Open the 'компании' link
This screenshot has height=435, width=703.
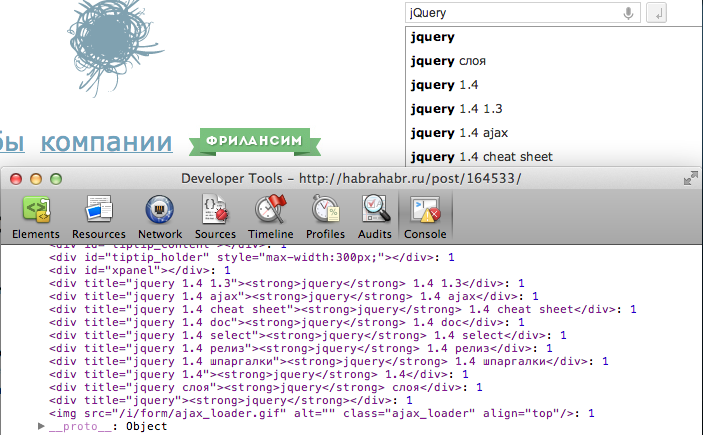tap(106, 142)
